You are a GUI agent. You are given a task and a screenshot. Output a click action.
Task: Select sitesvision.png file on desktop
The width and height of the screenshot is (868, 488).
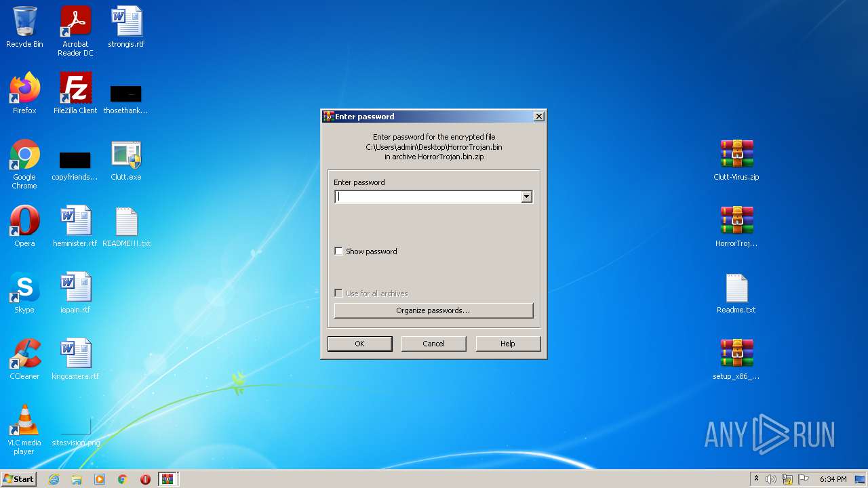point(75,433)
